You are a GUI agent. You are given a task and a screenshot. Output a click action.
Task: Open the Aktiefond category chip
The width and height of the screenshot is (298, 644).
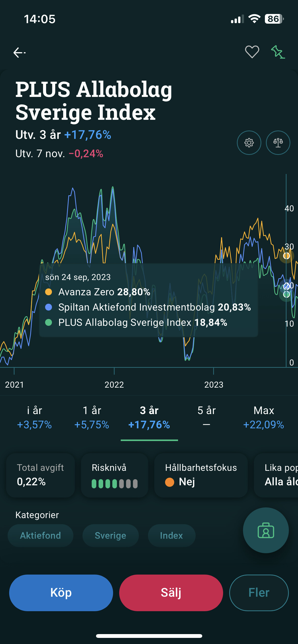click(x=40, y=535)
